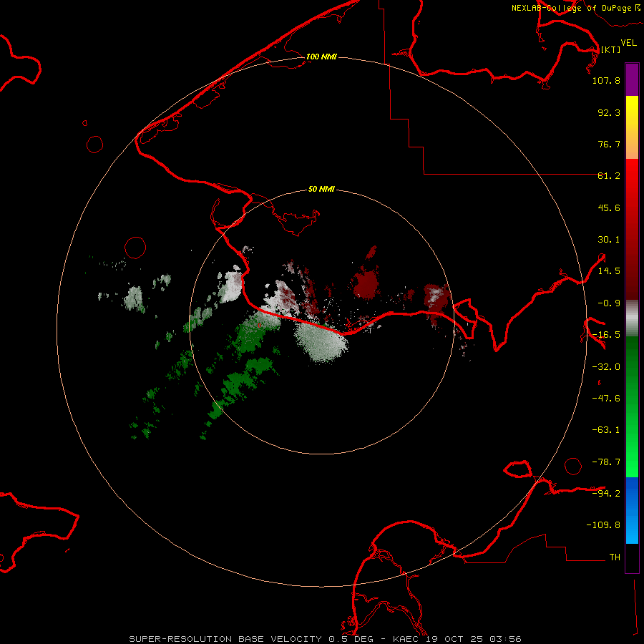Click the TH legend label

tap(615, 557)
